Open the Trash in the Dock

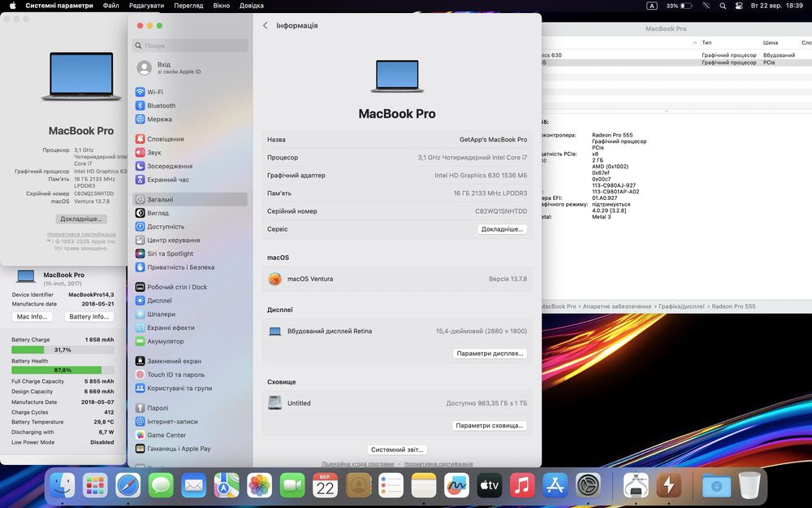tap(749, 486)
